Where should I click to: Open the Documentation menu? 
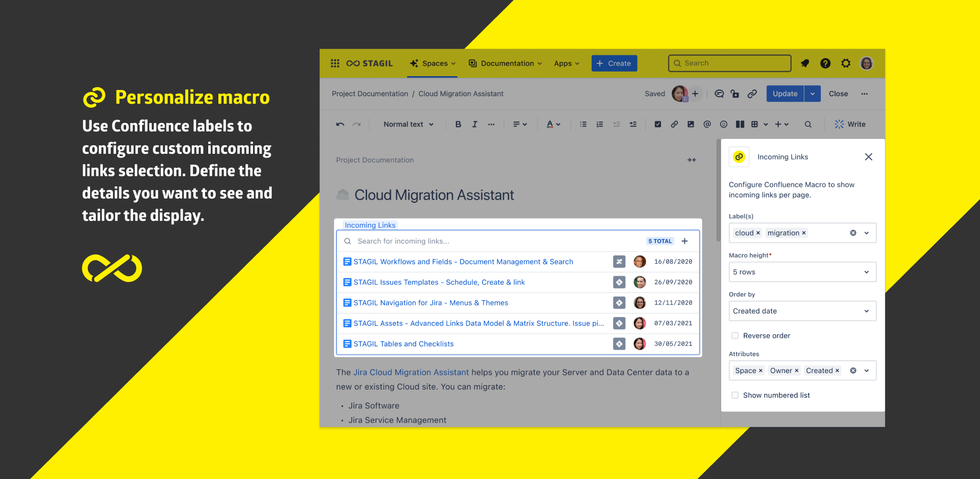click(x=505, y=63)
